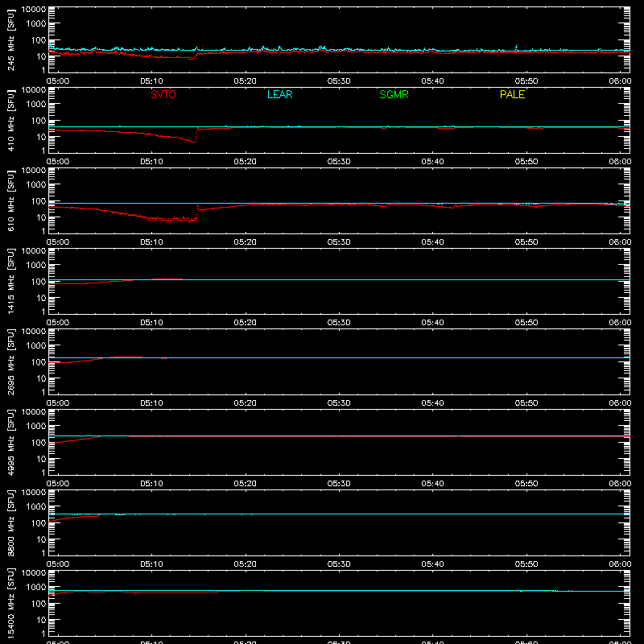The height and width of the screenshot is (644, 644).
Task: Click 06:00 tick label under 4995 MHz panel
Action: point(620,484)
